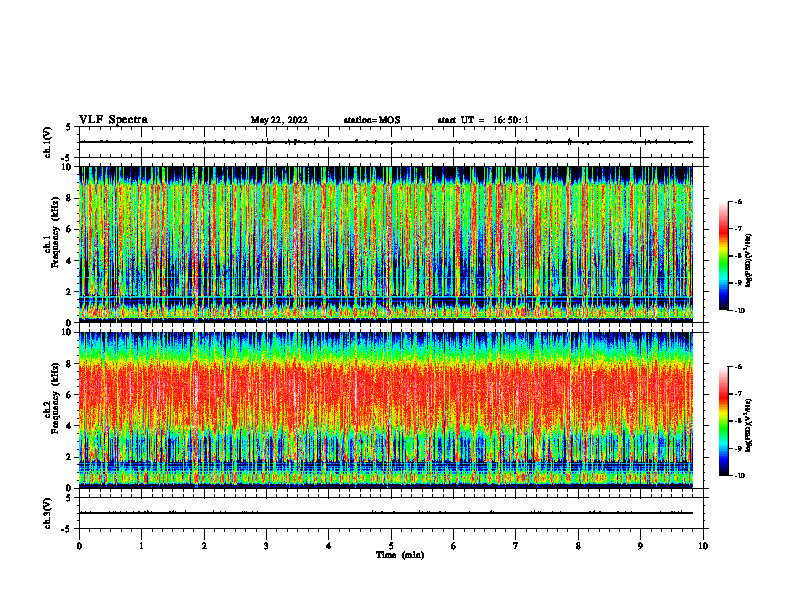This screenshot has width=792, height=612.
Task: Click the ch.2 "Frequency (kHz)" axis label
Action: [55, 398]
